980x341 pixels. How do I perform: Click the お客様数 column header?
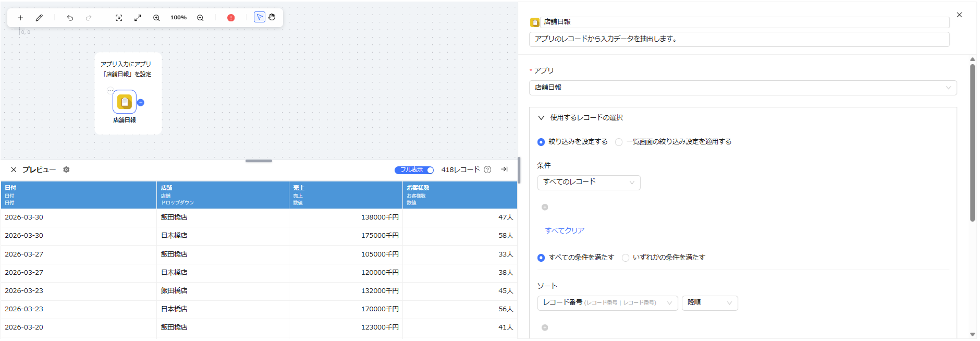click(460, 195)
